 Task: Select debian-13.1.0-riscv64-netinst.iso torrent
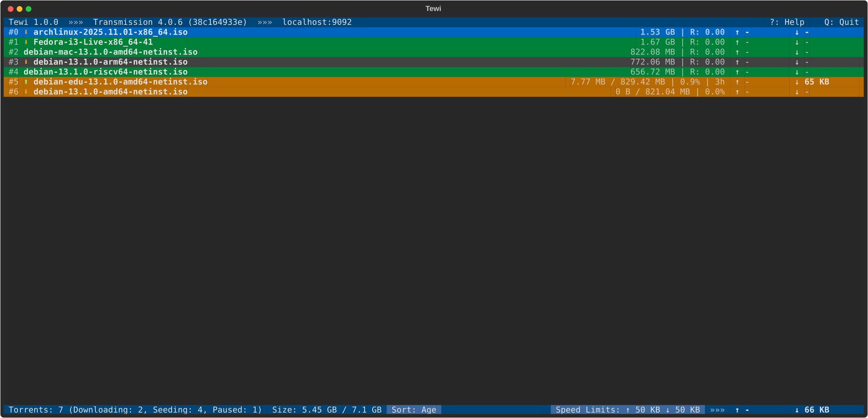coord(433,72)
